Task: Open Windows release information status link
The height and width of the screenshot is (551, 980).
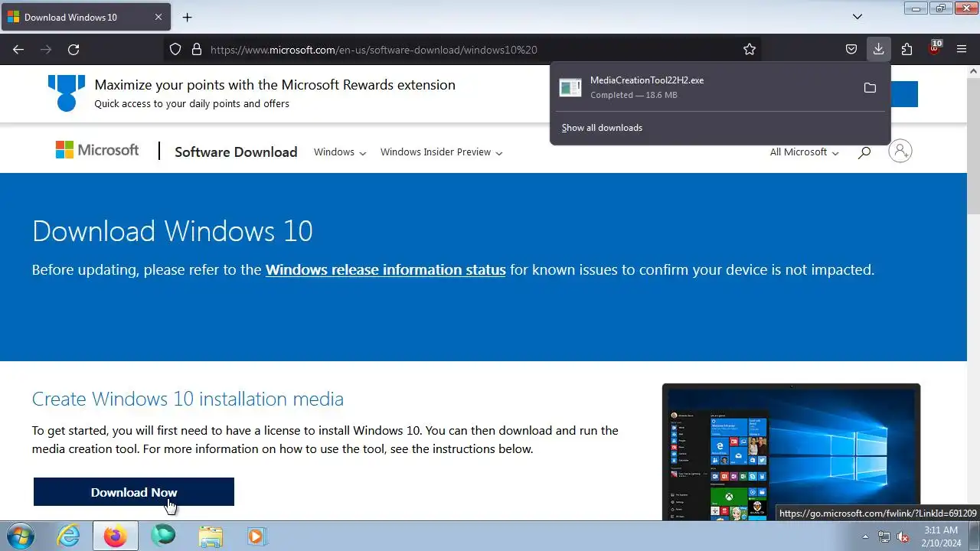Action: (385, 269)
